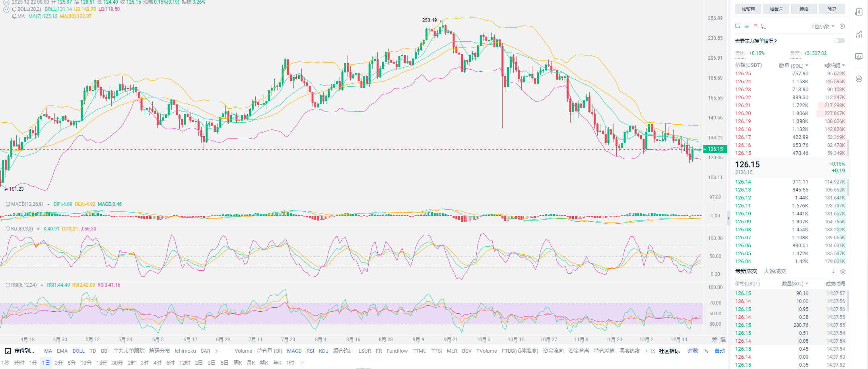This screenshot has height=369, width=868.
Task: Show buy orders only in order book
Action: pos(746,26)
